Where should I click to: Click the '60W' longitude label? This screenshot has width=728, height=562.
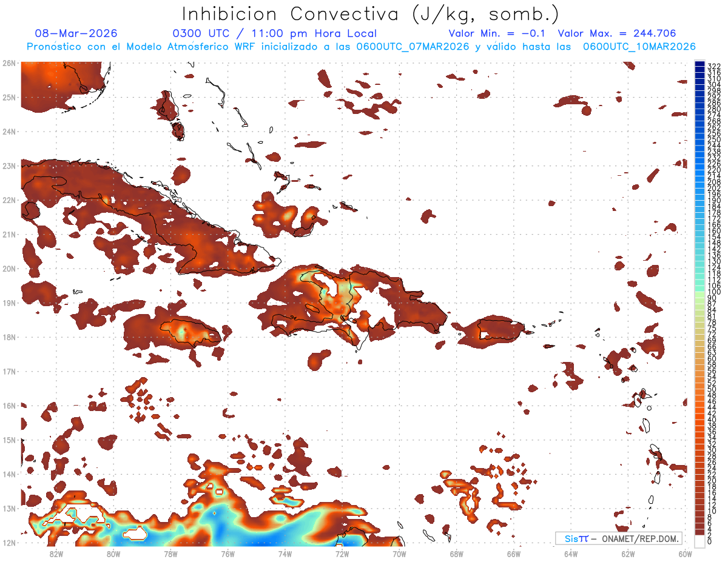click(x=685, y=554)
